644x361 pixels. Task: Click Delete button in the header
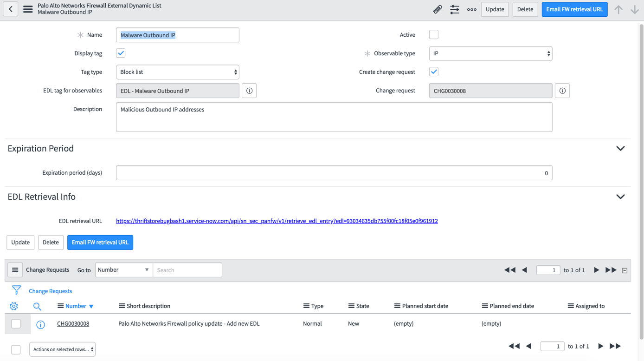[525, 9]
